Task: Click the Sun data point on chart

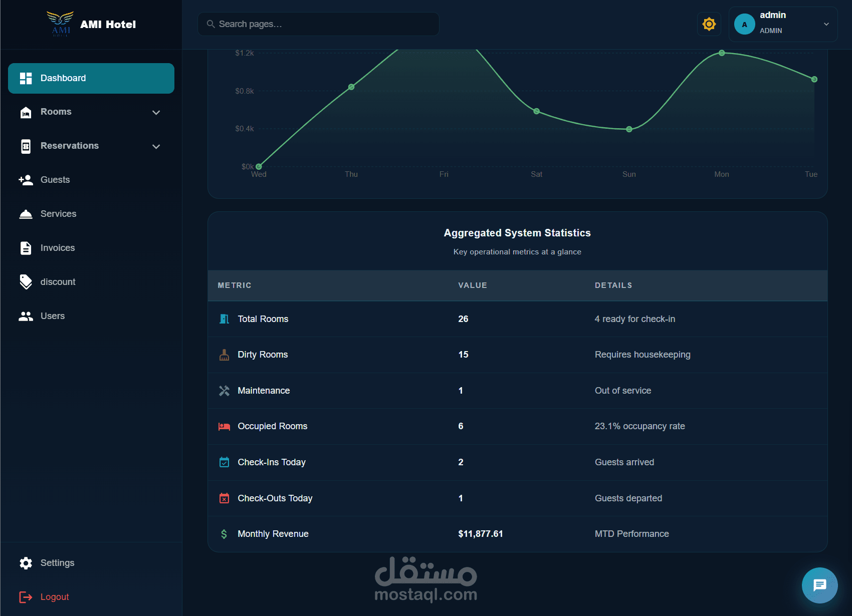Action: [x=629, y=129]
